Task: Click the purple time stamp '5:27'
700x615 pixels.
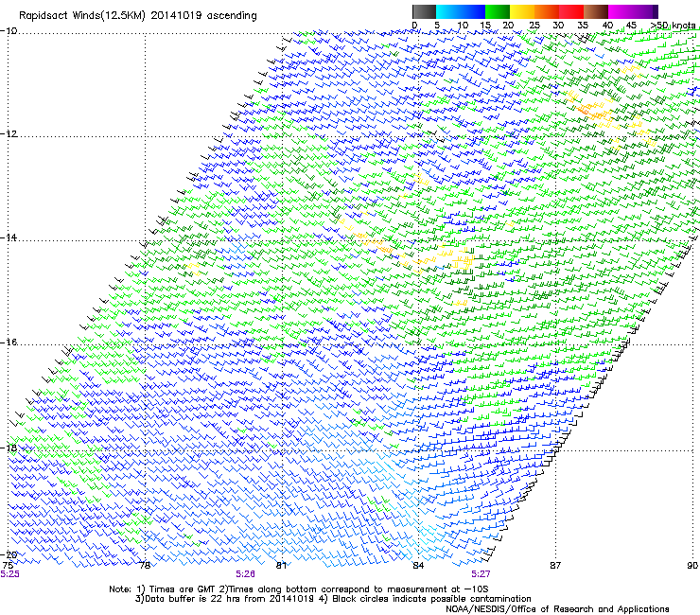Action: [x=481, y=574]
